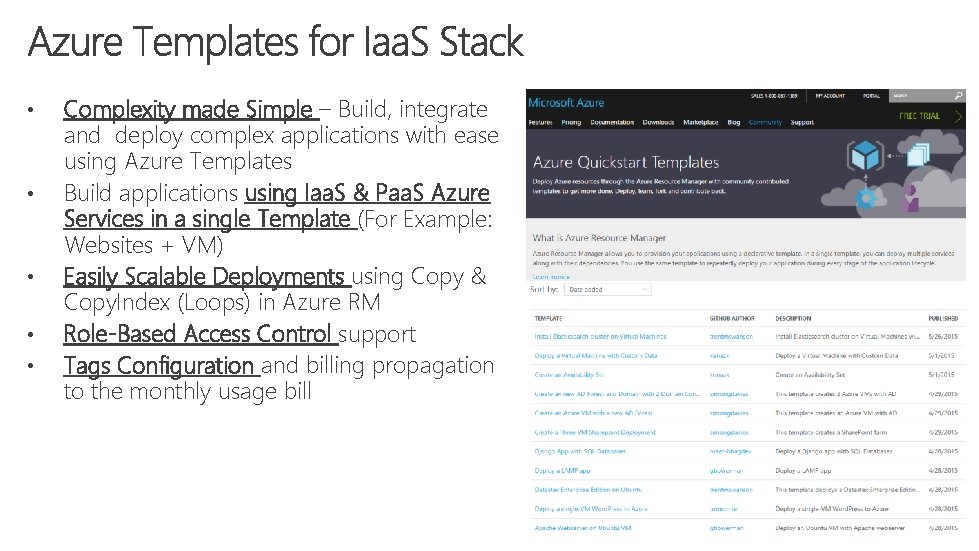Click GitHub author simongdavies link

pos(729,394)
